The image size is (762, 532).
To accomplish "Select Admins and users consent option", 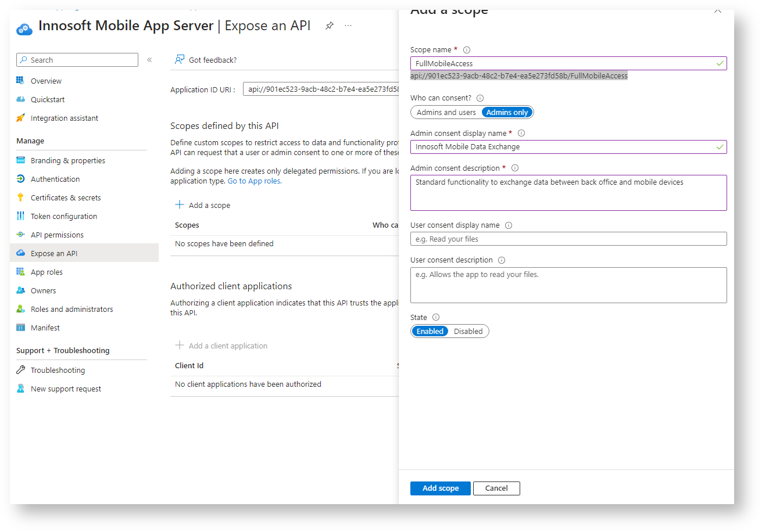I will [446, 113].
